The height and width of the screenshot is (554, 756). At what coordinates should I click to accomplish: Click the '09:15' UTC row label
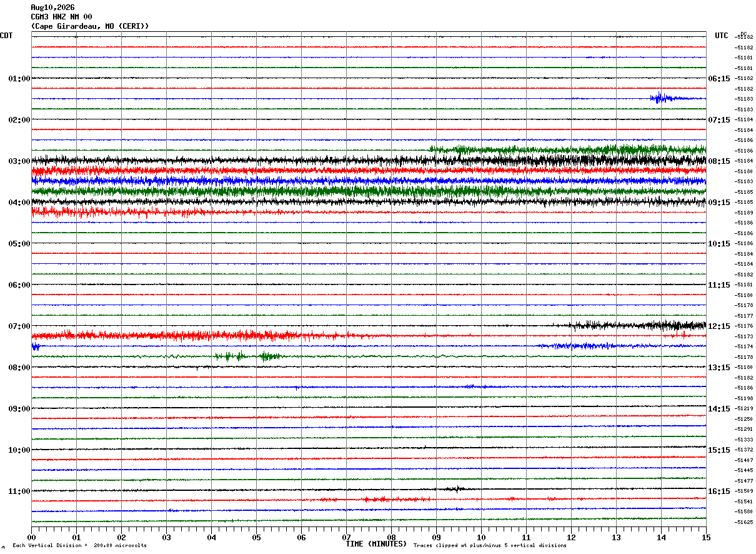pos(719,203)
